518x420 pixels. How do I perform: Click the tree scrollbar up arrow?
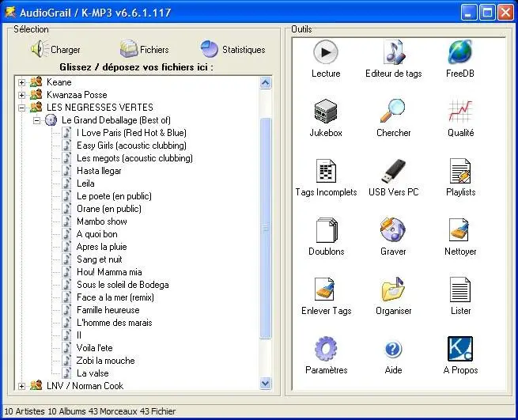pos(265,82)
